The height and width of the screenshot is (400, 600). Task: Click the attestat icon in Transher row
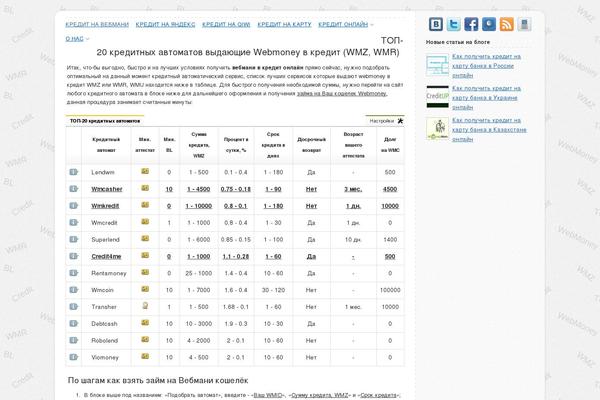(145, 305)
